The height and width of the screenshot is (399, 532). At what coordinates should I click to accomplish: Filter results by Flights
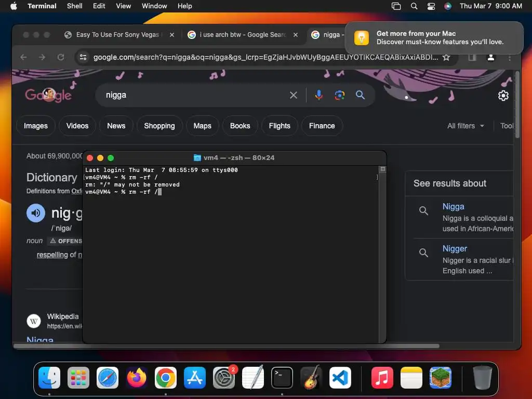[280, 126]
